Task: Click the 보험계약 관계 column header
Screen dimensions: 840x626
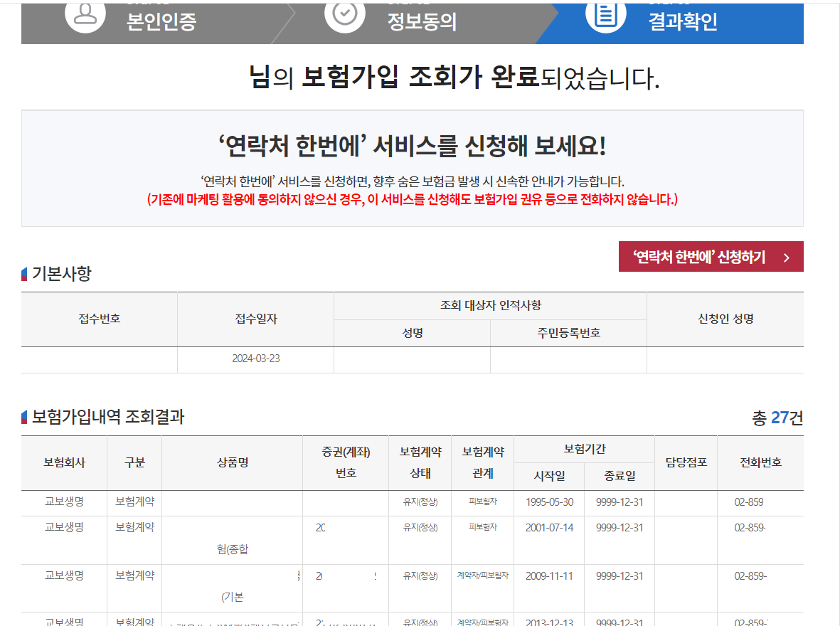Action: pyautogui.click(x=483, y=462)
